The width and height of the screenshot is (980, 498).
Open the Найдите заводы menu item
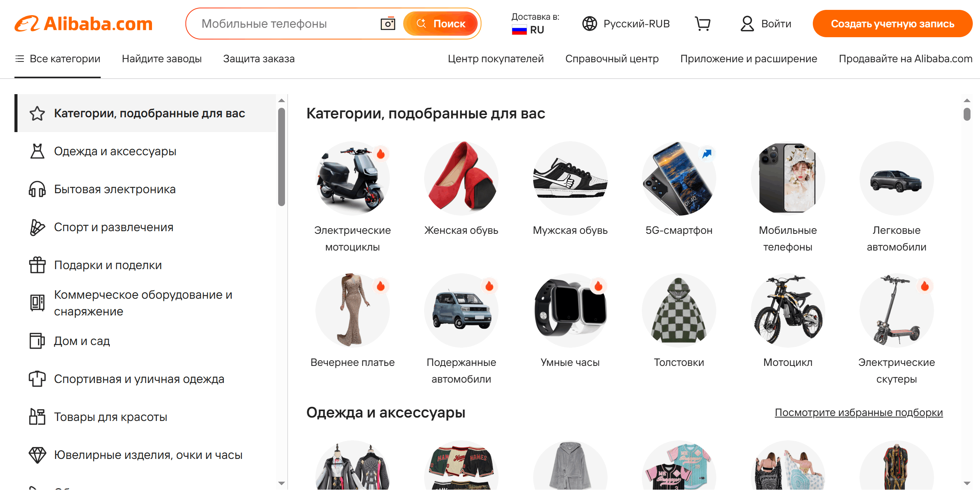[161, 58]
